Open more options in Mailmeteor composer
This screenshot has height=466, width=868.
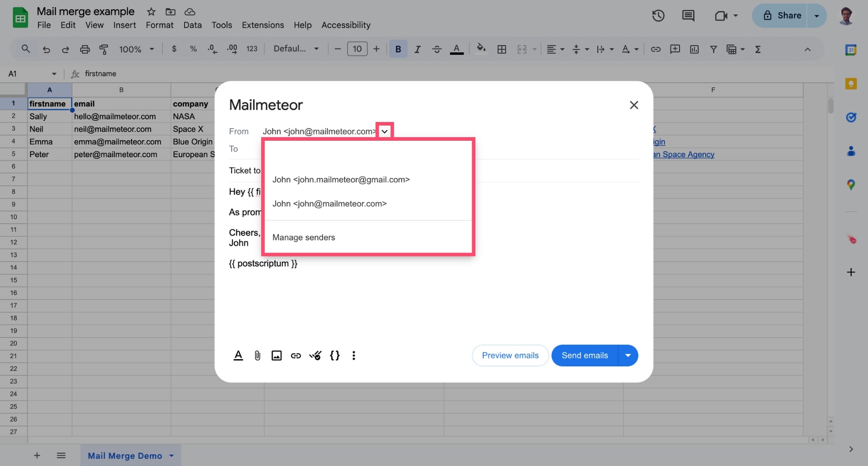pyautogui.click(x=354, y=356)
